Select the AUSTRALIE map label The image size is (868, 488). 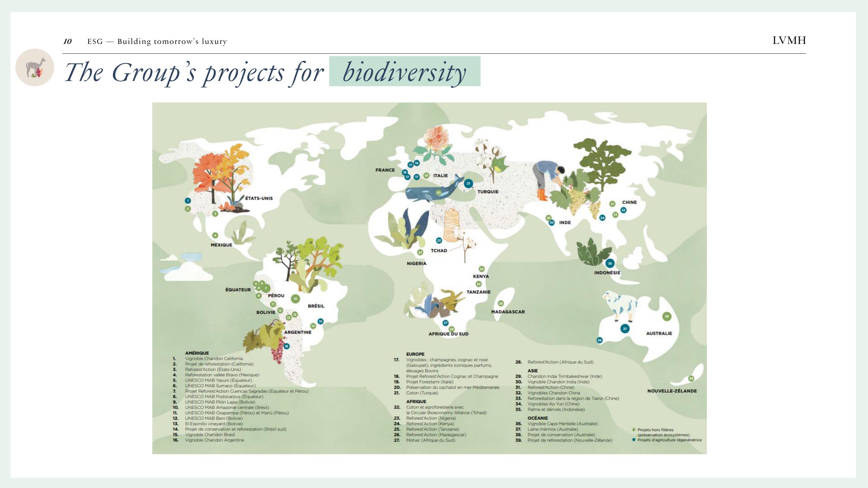coord(659,333)
